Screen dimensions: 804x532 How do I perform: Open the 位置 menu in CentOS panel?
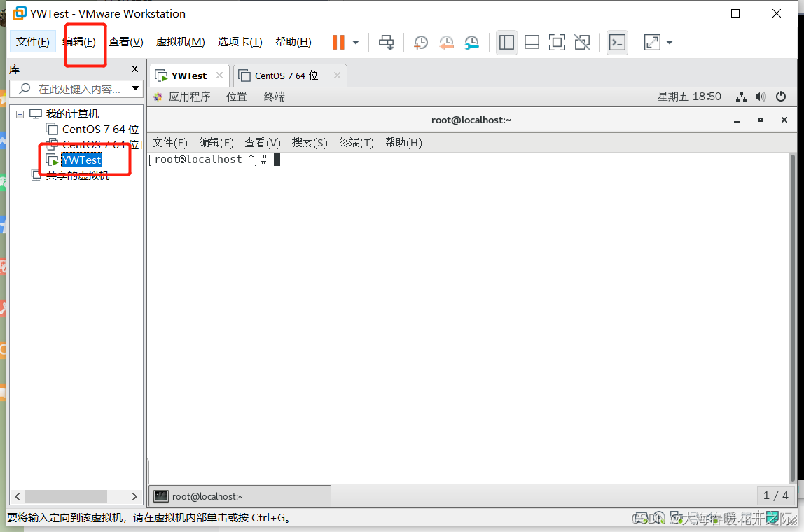237,97
